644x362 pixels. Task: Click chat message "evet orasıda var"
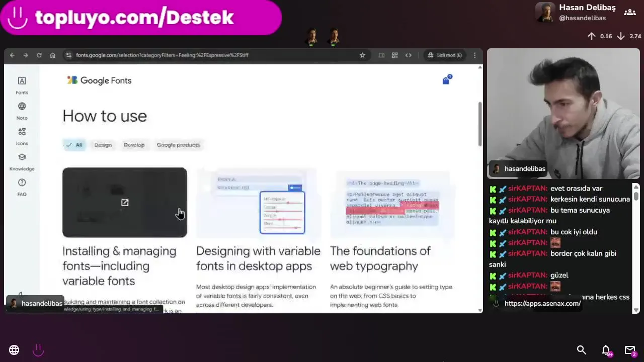coord(576,189)
